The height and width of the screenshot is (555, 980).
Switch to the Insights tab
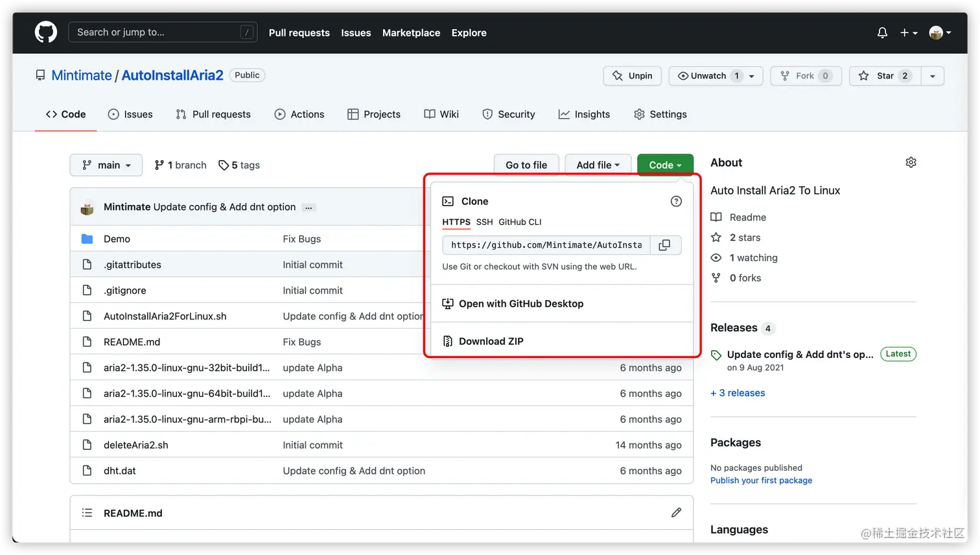pos(584,114)
